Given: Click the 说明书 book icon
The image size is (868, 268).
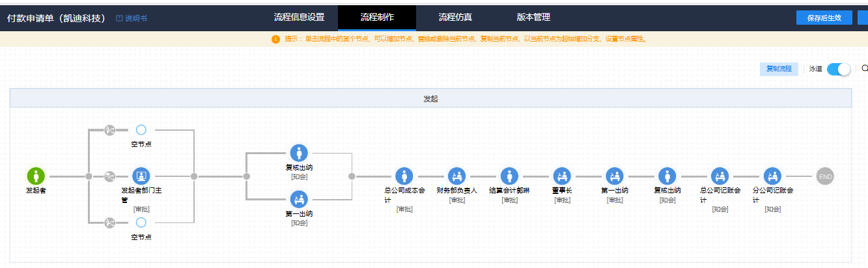Looking at the screenshot, I should coord(119,18).
